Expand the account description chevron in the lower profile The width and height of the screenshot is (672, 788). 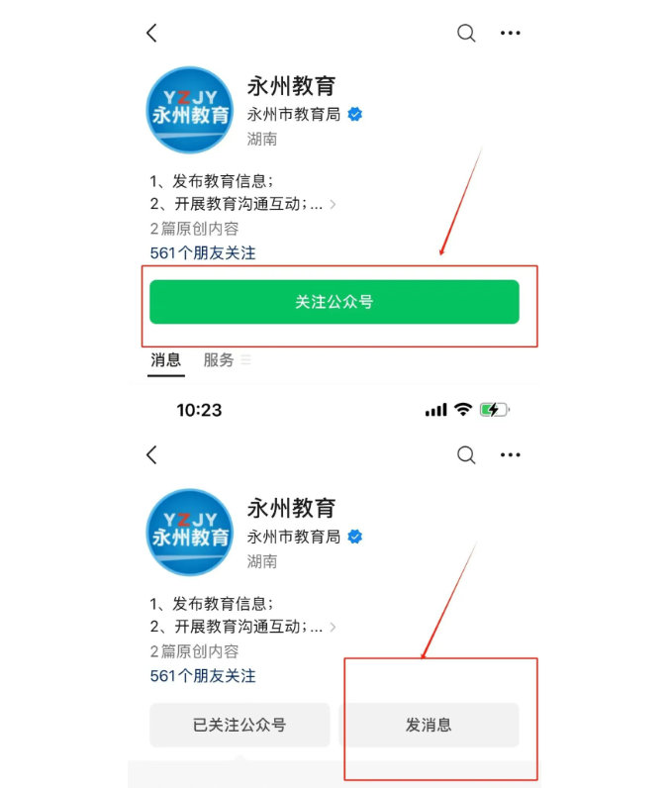tap(333, 628)
